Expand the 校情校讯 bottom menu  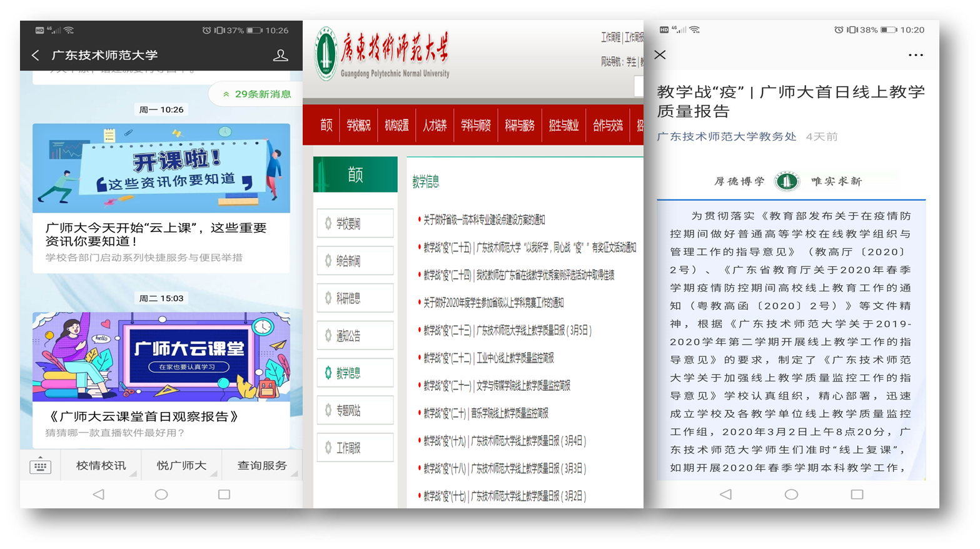[x=101, y=466]
